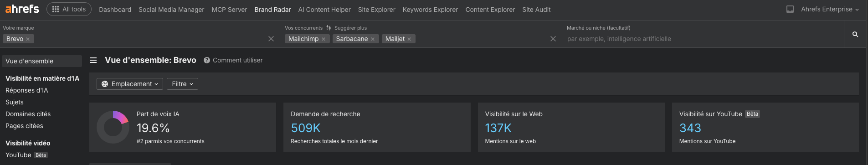The width and height of the screenshot is (868, 165).
Task: Open Comment utiliser help link
Action: click(237, 60)
